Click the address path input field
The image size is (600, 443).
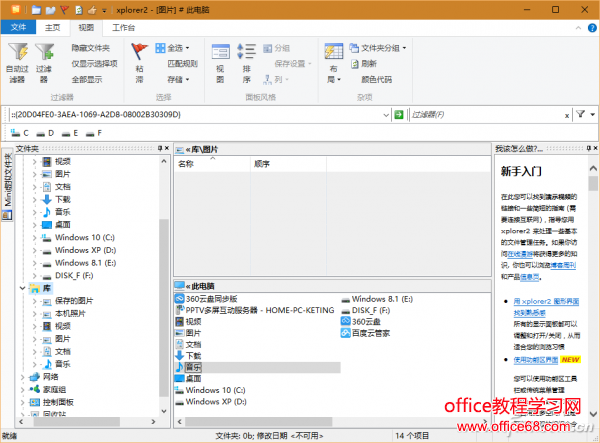(x=195, y=114)
